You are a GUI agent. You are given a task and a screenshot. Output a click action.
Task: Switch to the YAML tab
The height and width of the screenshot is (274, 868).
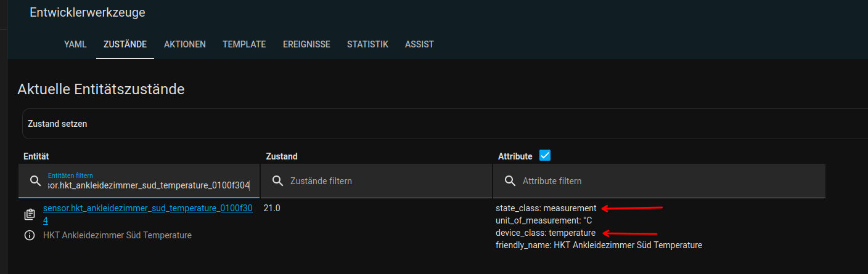[x=75, y=44]
